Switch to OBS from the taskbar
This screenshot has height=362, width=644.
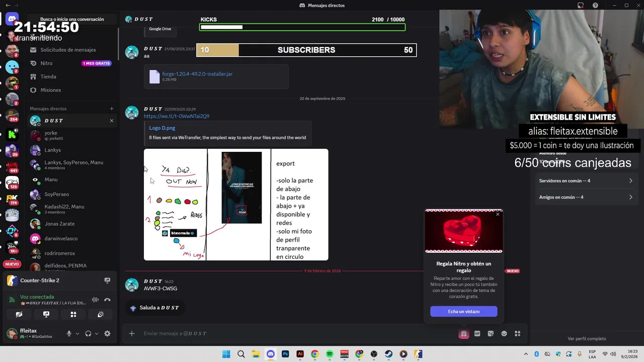[x=374, y=354]
